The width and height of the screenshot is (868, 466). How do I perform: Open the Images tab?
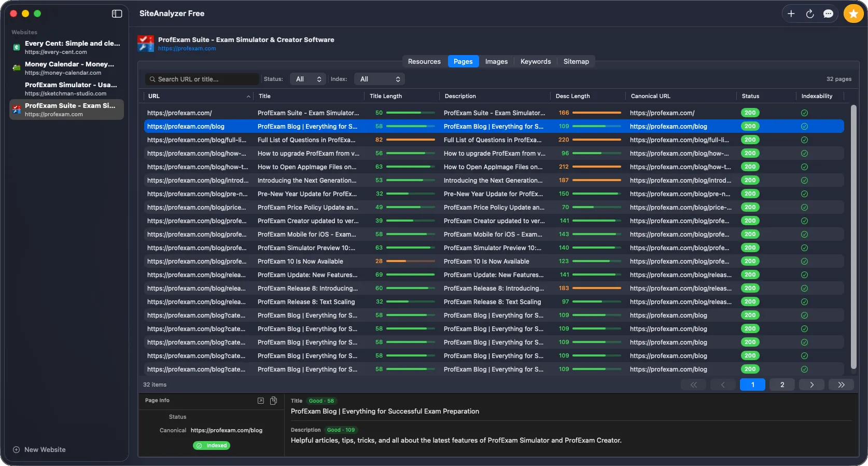pos(496,61)
